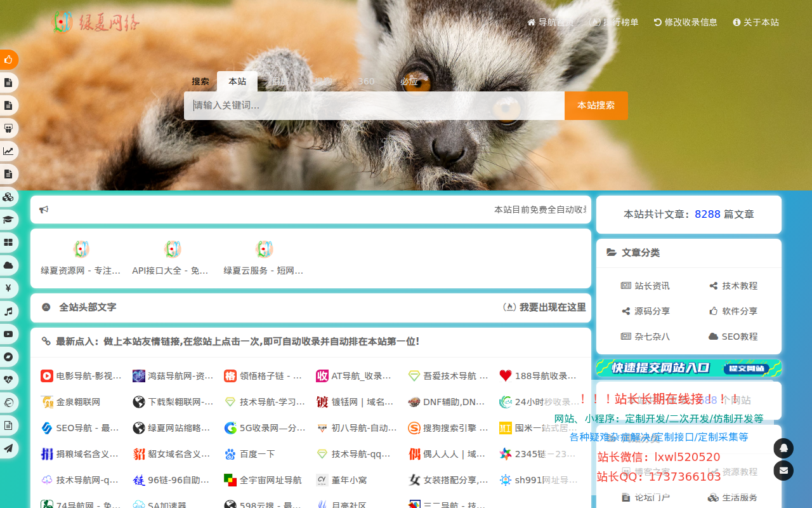
Task: Open the 金泉翱联网 site link
Action: click(x=70, y=402)
